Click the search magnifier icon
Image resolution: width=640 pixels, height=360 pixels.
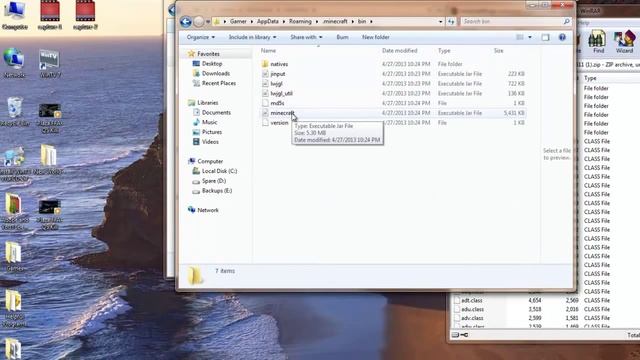pos(567,21)
